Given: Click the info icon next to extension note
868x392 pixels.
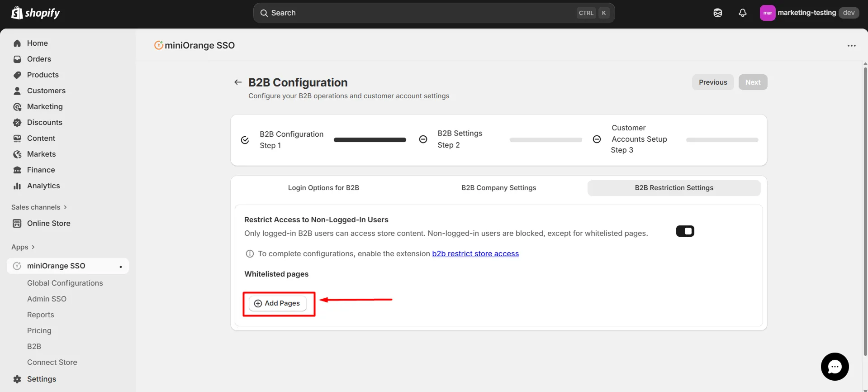Looking at the screenshot, I should coord(250,254).
